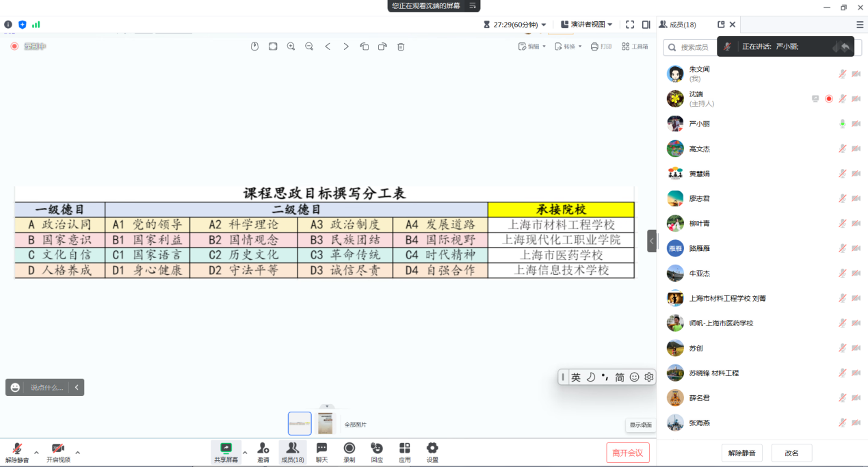Viewport: 868px width, 467px height.
Task: Click the 邀请 invite icon
Action: tap(263, 451)
